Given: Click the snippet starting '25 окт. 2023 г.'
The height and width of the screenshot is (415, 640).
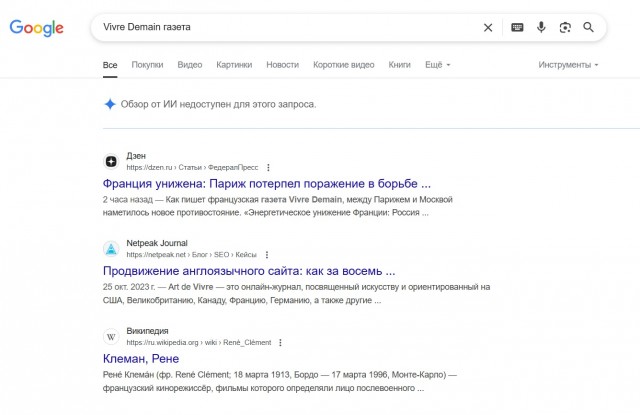Looking at the screenshot, I should click(296, 293).
